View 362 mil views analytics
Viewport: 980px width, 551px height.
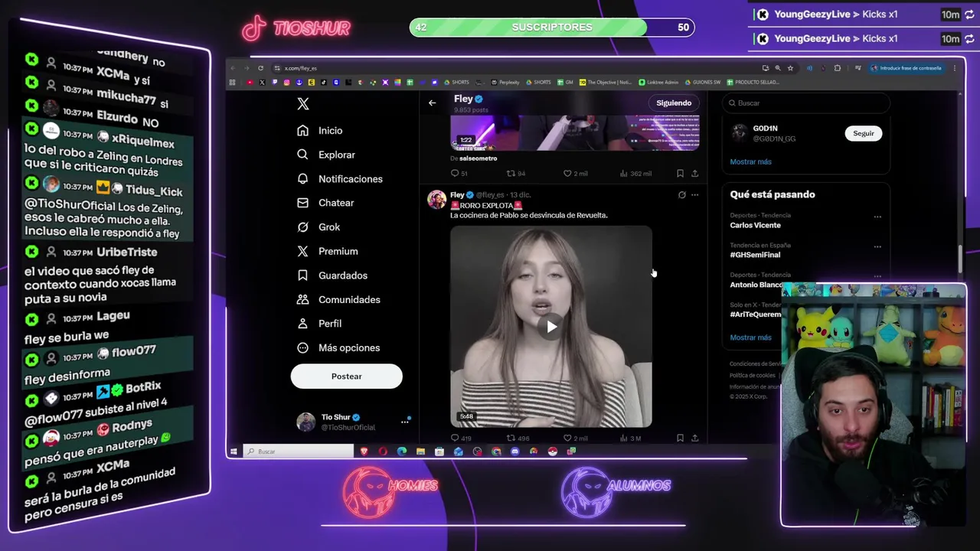635,174
